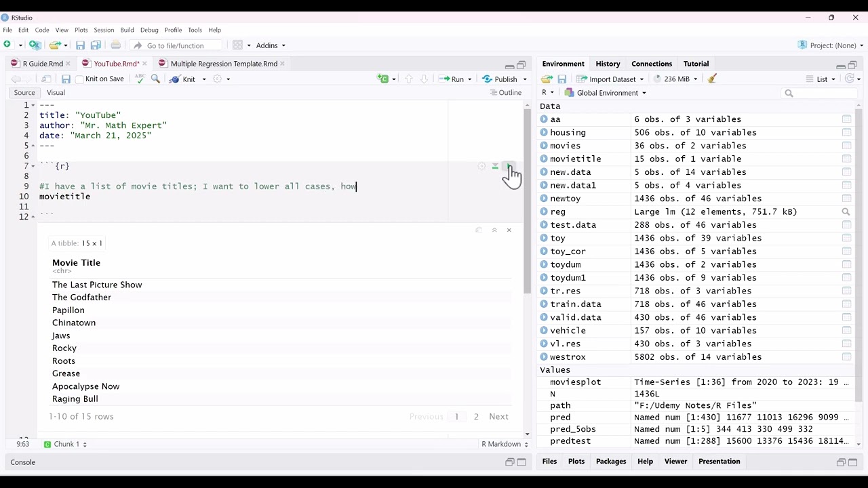Open the Knit options dropdown arrow
This screenshot has width=868, height=488.
pos(204,79)
